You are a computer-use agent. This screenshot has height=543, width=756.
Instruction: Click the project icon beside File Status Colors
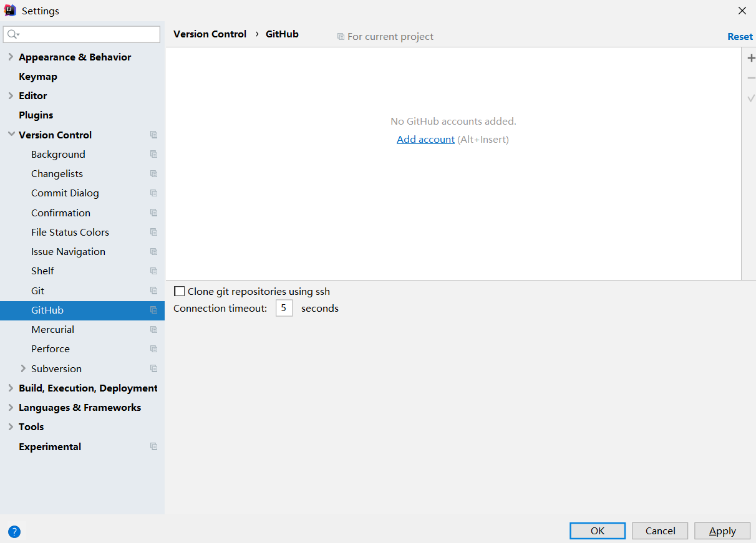point(154,232)
